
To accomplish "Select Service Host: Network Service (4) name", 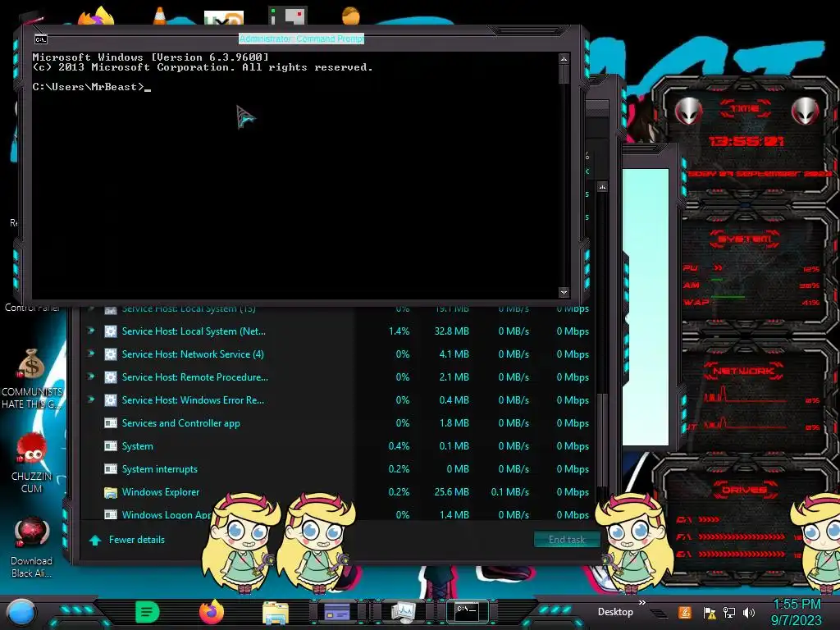I will pyautogui.click(x=193, y=354).
